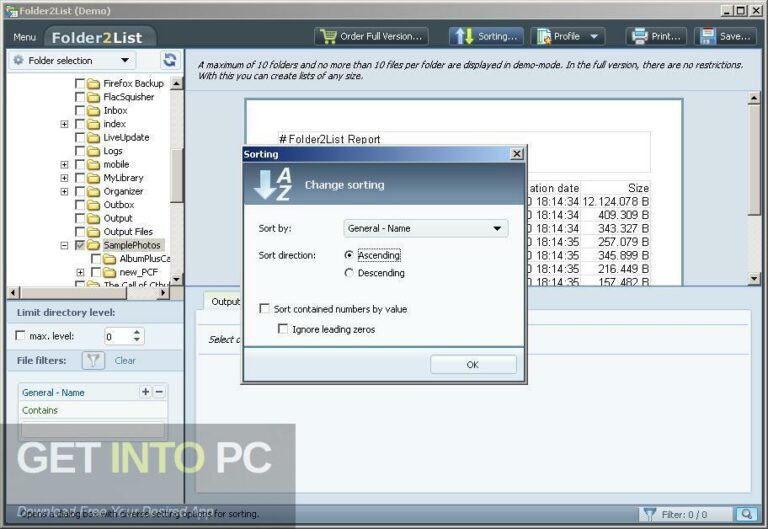Select the AlbumPlusCa subfolder
This screenshot has height=529, width=768.
pyautogui.click(x=144, y=259)
